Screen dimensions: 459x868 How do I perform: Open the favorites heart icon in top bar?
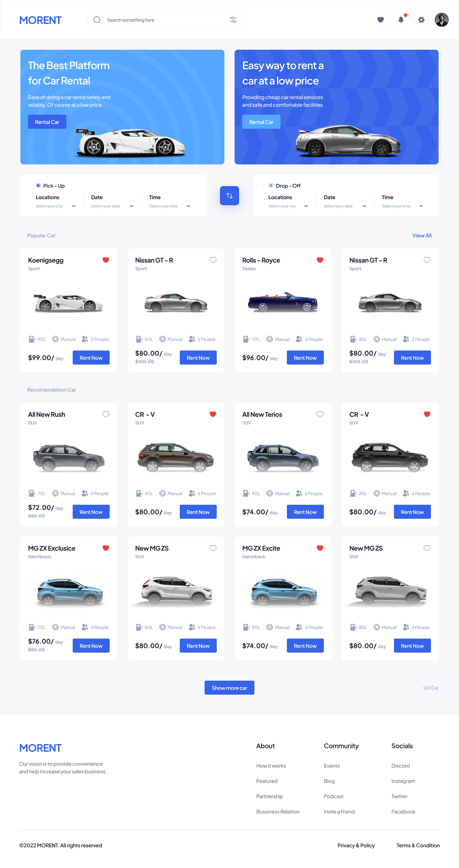381,19
